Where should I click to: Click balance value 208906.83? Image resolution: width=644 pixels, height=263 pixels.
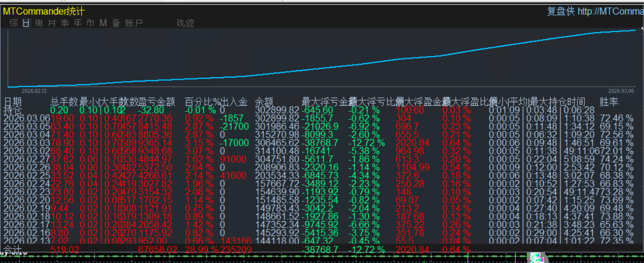[x=277, y=167]
